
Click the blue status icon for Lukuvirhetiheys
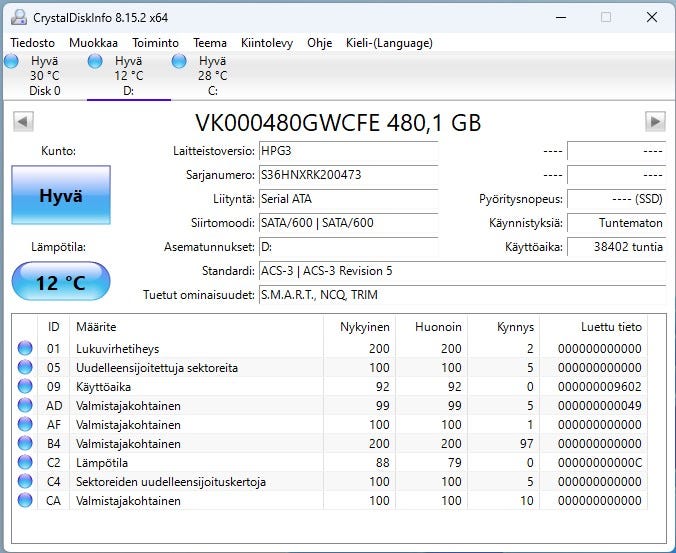pos(25,349)
